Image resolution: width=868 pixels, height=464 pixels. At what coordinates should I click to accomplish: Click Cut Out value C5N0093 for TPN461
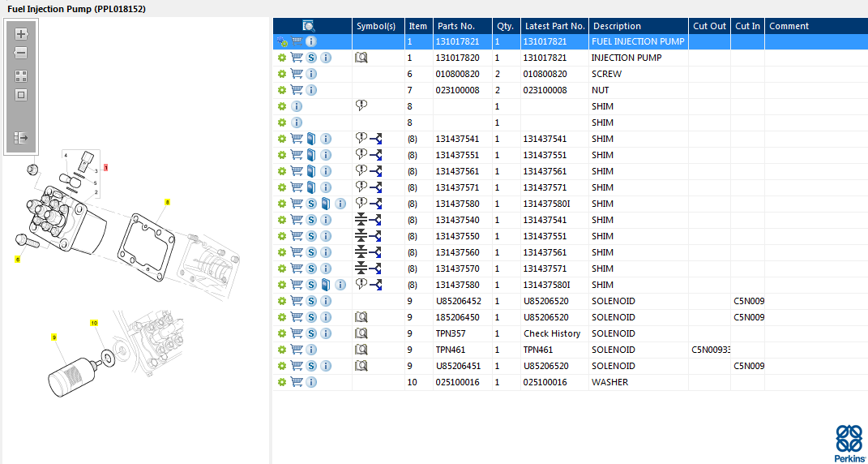[711, 350]
